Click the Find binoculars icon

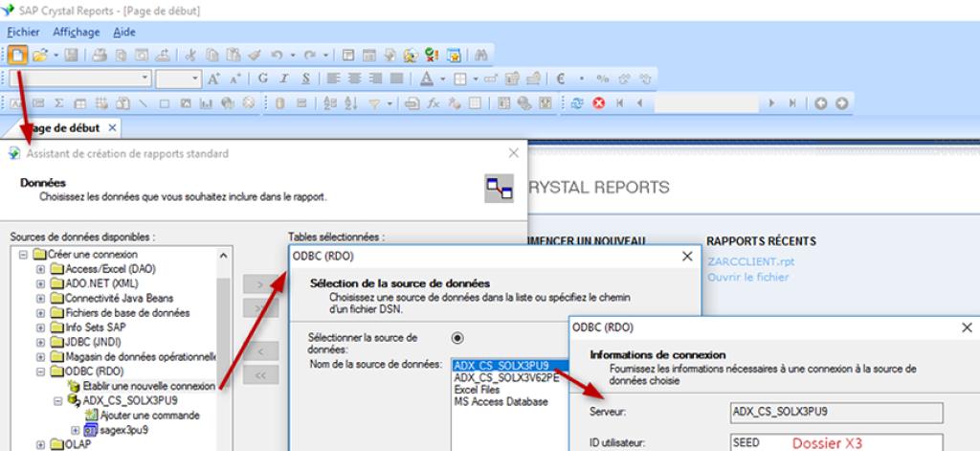(x=482, y=55)
